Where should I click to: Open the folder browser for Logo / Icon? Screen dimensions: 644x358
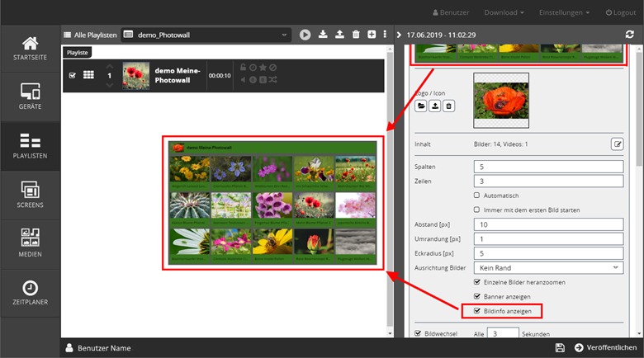click(x=420, y=106)
